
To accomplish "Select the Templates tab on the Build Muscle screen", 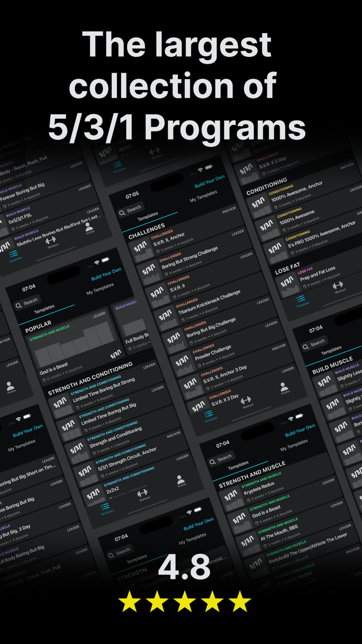I will (x=331, y=352).
